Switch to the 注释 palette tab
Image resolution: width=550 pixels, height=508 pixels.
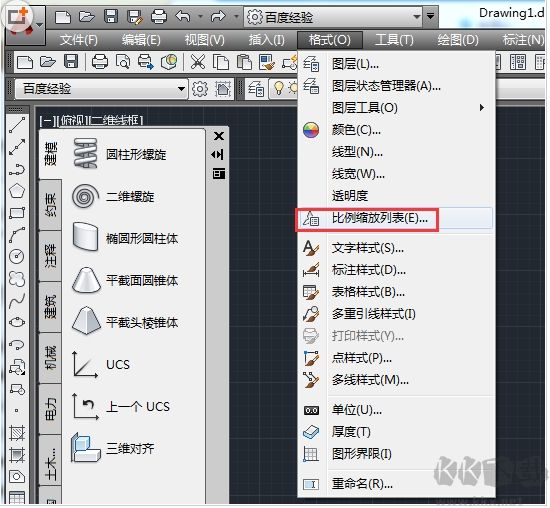click(x=50, y=256)
